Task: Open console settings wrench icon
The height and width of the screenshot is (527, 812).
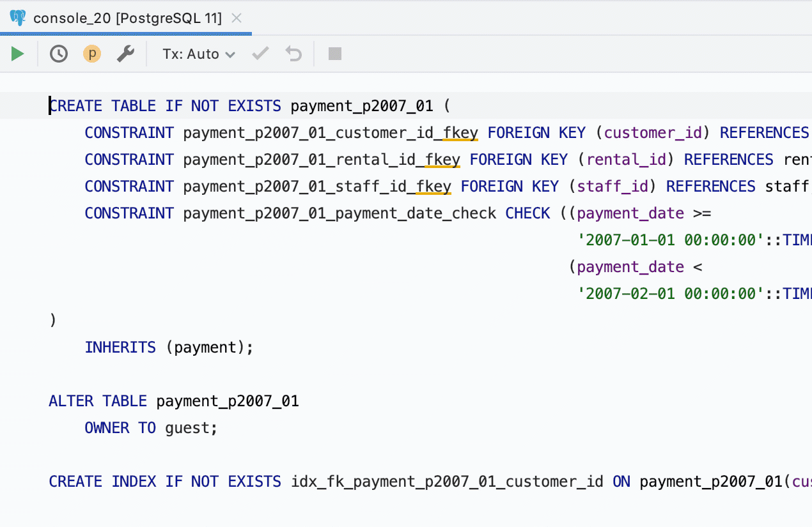Action: 125,54
